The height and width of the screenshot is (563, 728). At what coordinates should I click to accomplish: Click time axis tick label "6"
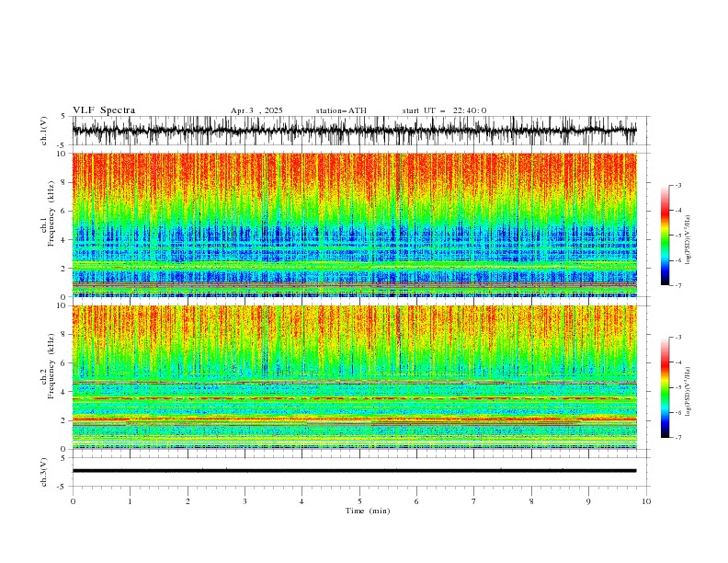(417, 501)
